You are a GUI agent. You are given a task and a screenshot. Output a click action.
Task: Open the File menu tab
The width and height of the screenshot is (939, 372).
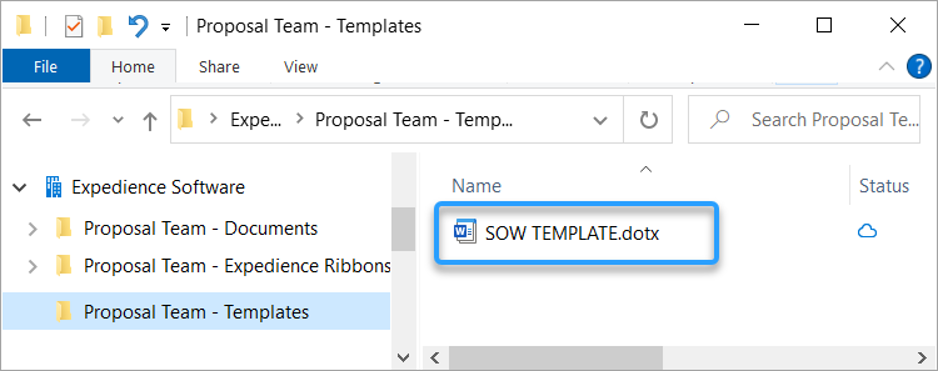(46, 66)
